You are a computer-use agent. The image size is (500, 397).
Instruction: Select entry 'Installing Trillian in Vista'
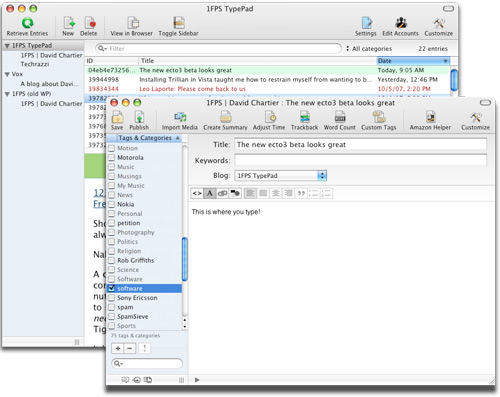[x=267, y=79]
